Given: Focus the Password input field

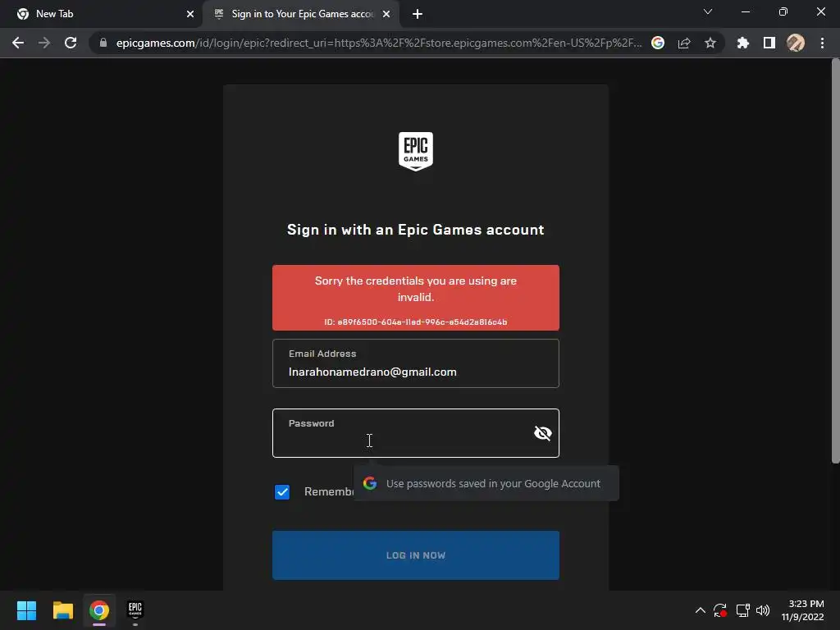Looking at the screenshot, I should (416, 433).
